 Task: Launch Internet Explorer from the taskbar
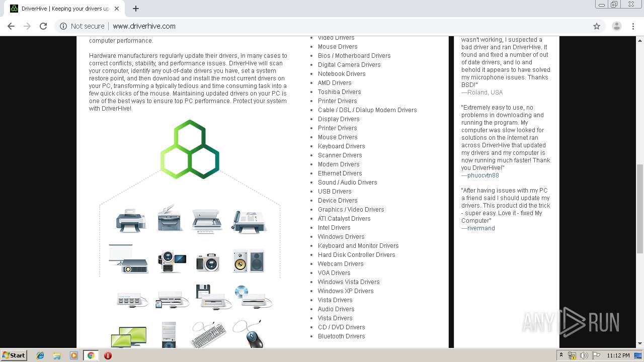pos(40,355)
